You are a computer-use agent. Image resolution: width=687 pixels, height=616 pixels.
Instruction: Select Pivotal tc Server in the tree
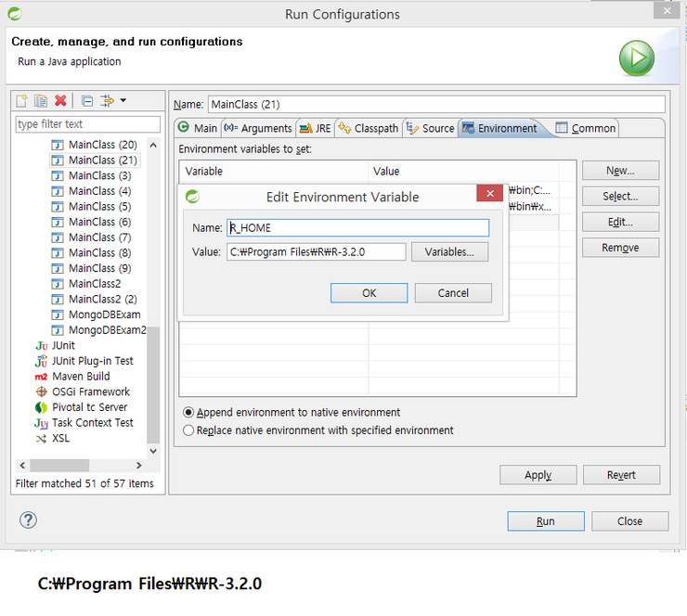point(89,407)
